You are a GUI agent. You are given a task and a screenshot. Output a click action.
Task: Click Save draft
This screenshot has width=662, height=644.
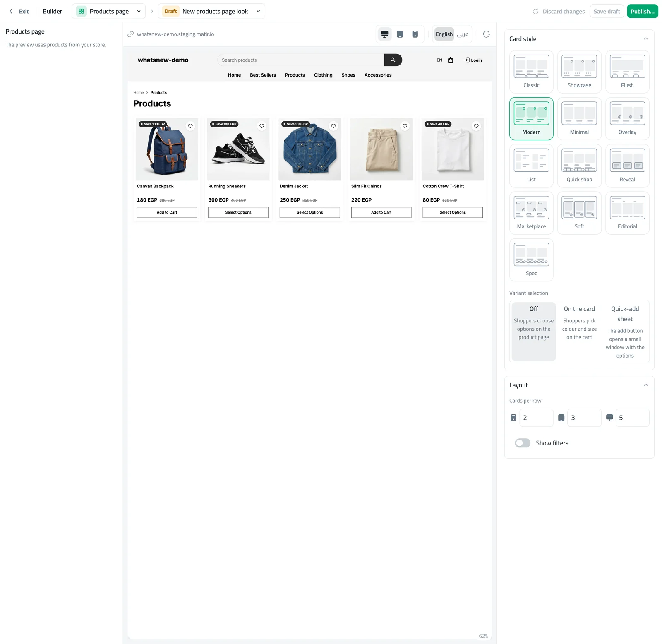(x=607, y=11)
